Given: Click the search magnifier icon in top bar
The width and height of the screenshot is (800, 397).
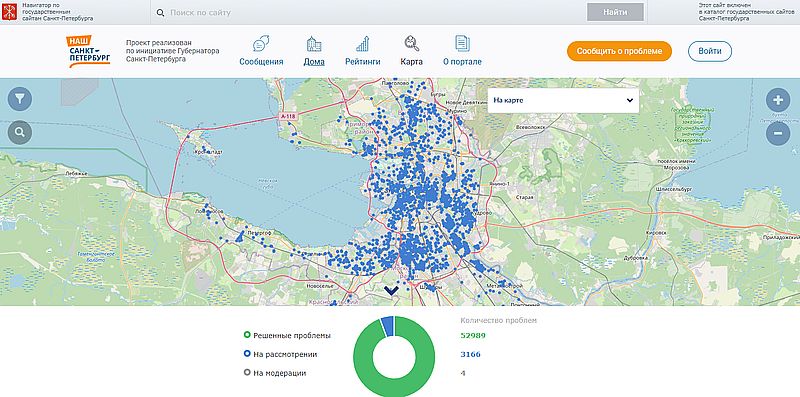Looking at the screenshot, I should [160, 13].
